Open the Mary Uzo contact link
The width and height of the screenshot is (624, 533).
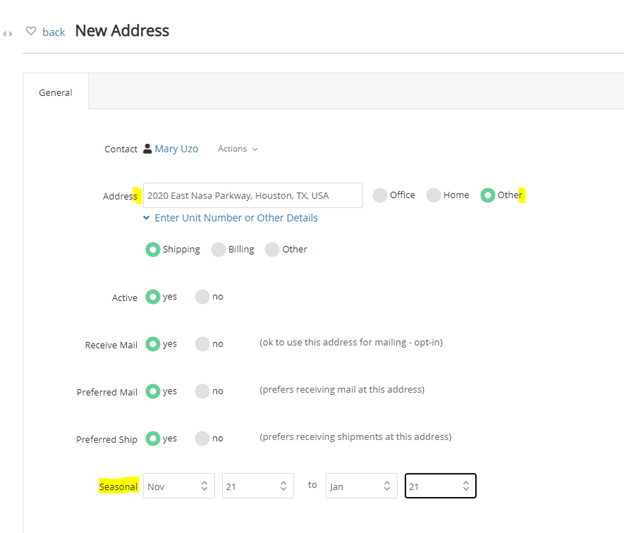[x=176, y=148]
